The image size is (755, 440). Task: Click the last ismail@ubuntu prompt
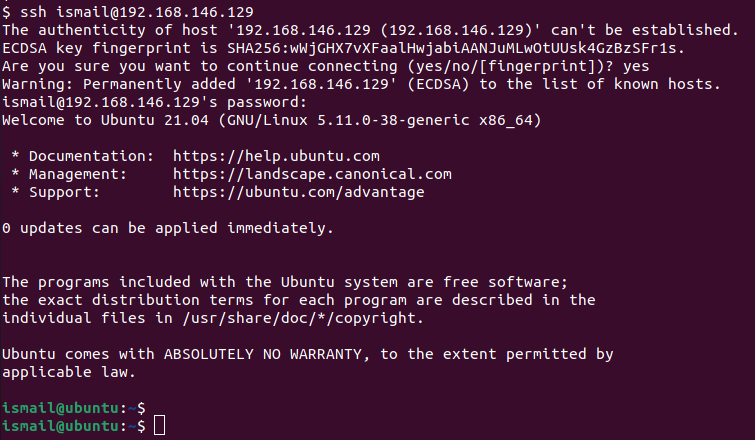[73, 426]
